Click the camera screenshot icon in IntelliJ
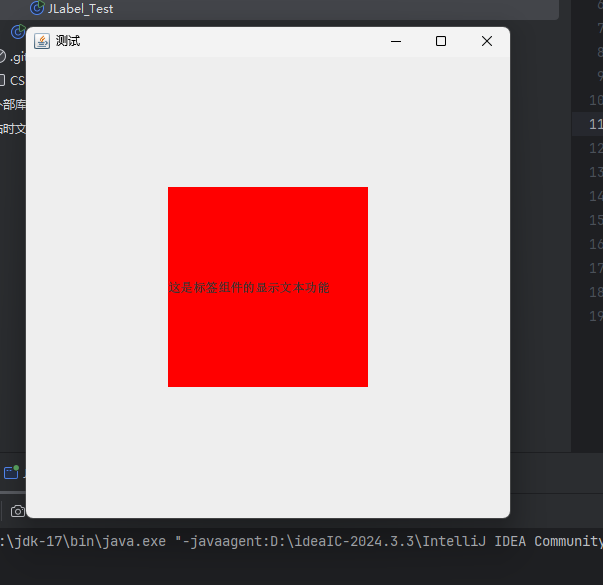The image size is (603, 585). [x=18, y=511]
